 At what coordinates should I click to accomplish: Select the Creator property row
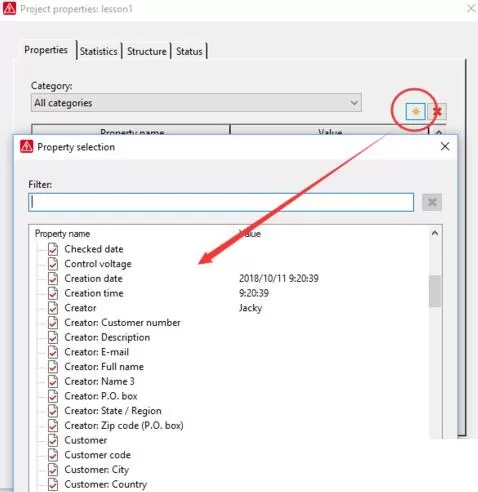click(80, 308)
